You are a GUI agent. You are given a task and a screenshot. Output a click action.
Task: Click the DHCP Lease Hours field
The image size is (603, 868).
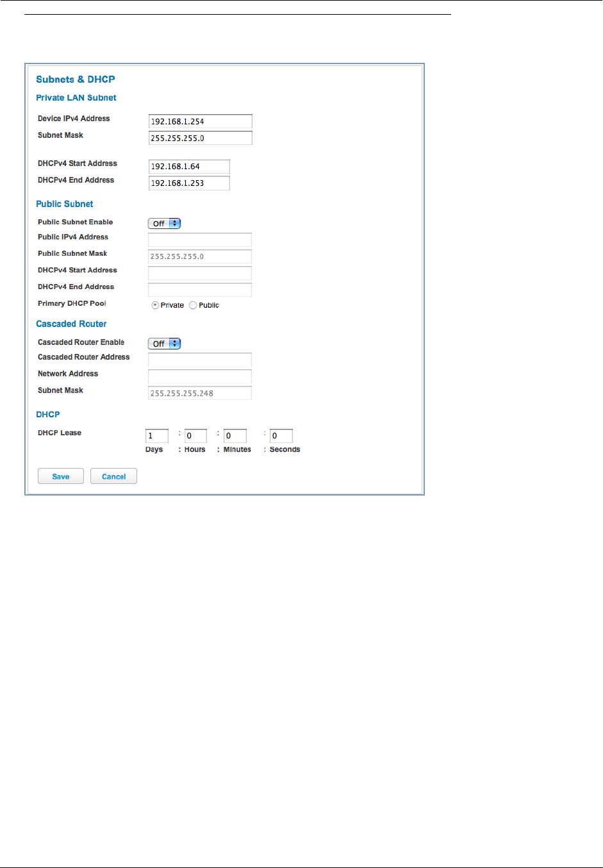coord(195,436)
